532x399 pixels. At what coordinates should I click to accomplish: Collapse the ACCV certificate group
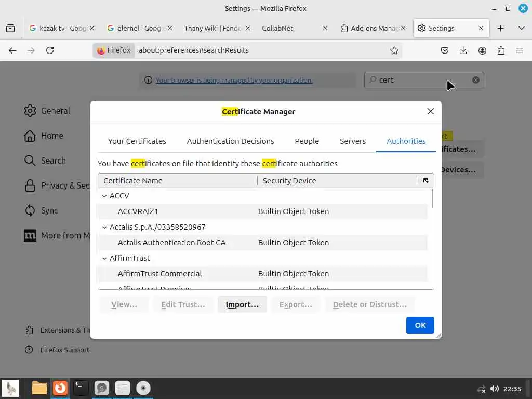click(104, 196)
